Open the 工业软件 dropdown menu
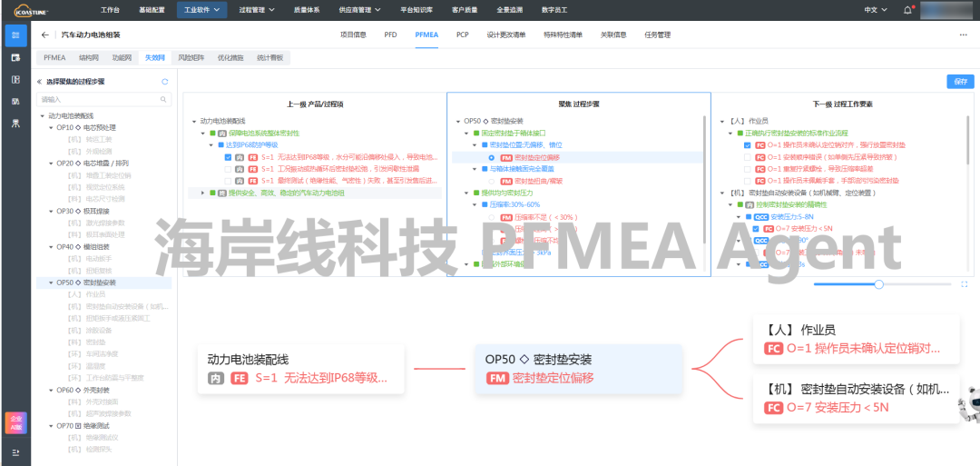980x466 pixels. tap(201, 10)
